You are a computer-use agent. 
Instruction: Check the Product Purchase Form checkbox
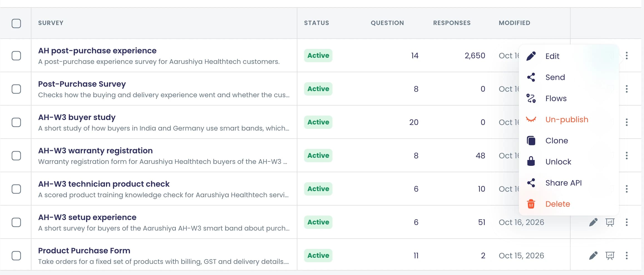coord(16,256)
